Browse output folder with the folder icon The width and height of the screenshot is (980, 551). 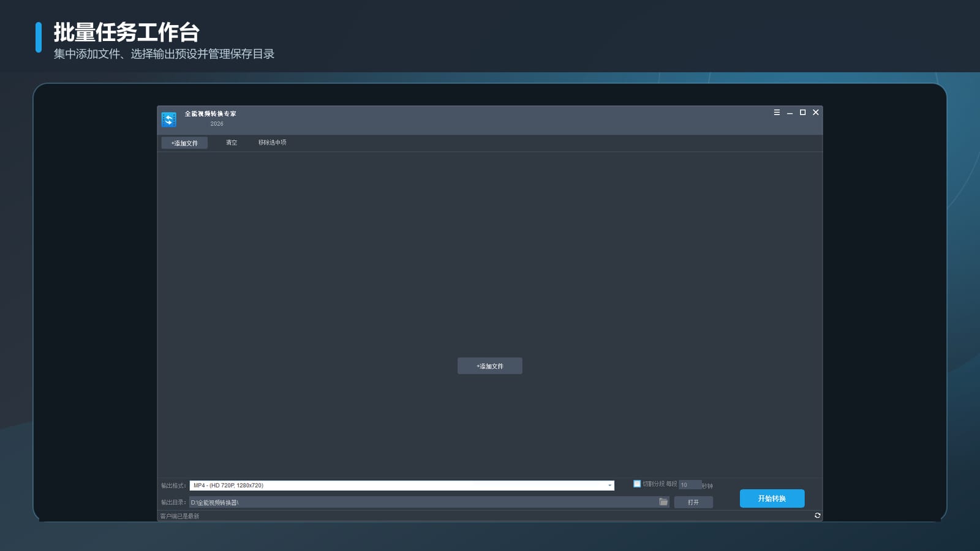pyautogui.click(x=663, y=502)
